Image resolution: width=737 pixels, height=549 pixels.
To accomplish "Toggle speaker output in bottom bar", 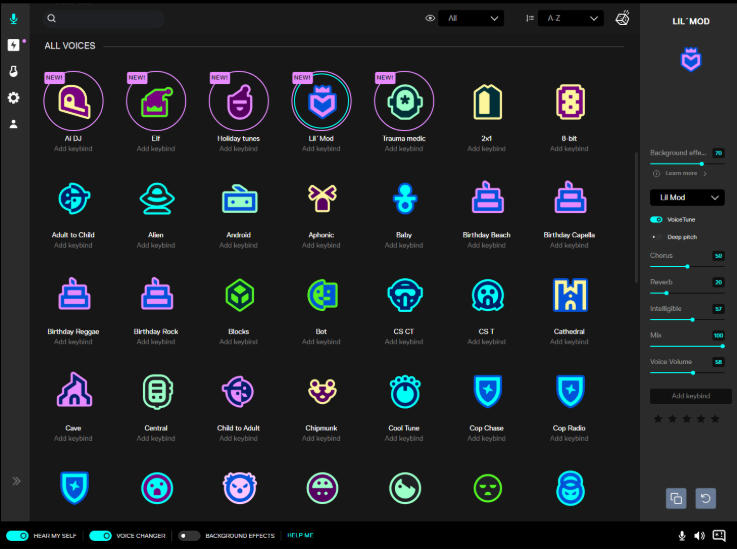I will click(x=699, y=535).
